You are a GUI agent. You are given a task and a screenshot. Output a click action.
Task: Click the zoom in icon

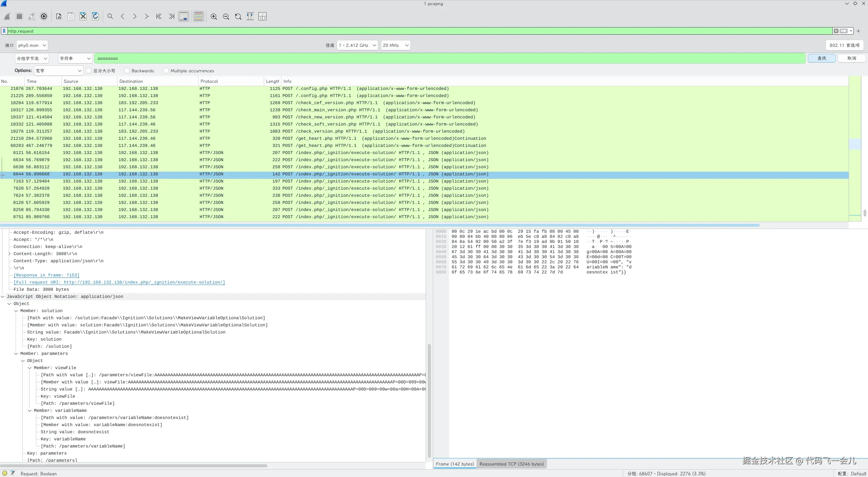pos(214,16)
